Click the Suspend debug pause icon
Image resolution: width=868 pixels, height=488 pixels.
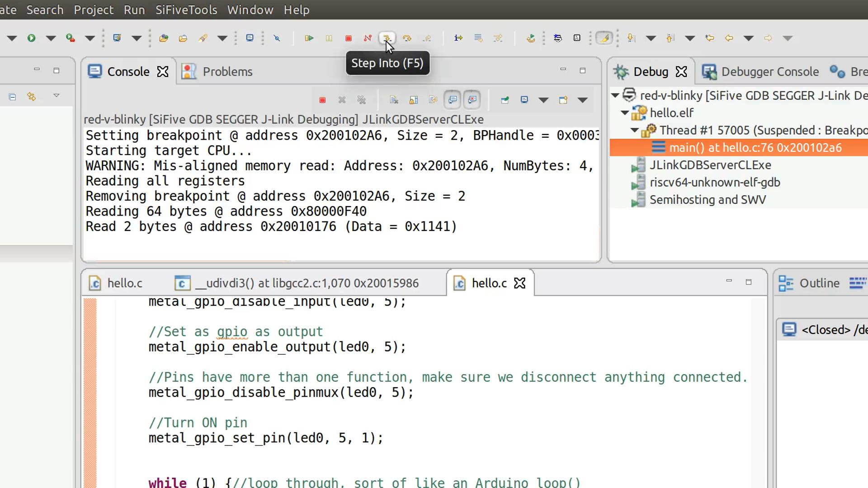point(329,38)
